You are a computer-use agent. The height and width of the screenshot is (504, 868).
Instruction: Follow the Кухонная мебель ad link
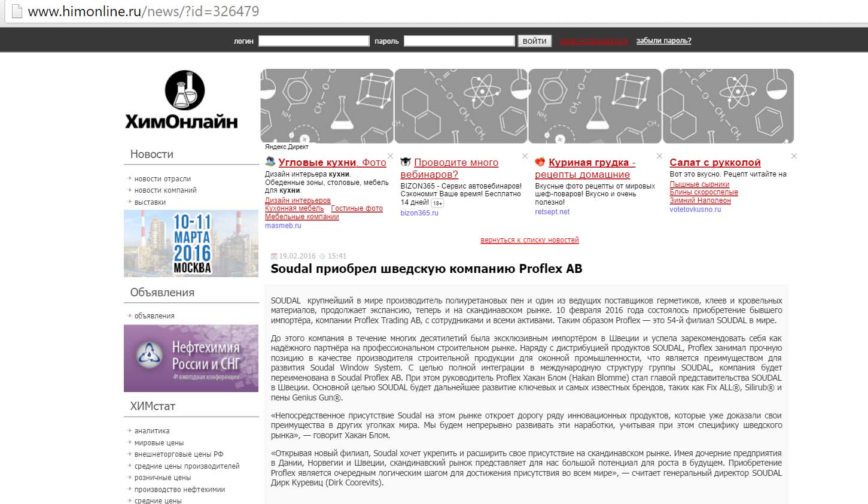(294, 208)
